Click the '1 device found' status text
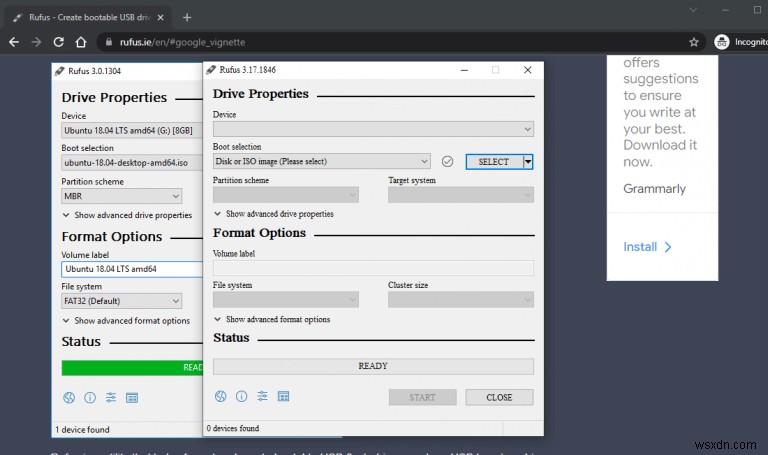The width and height of the screenshot is (768, 455). point(82,430)
